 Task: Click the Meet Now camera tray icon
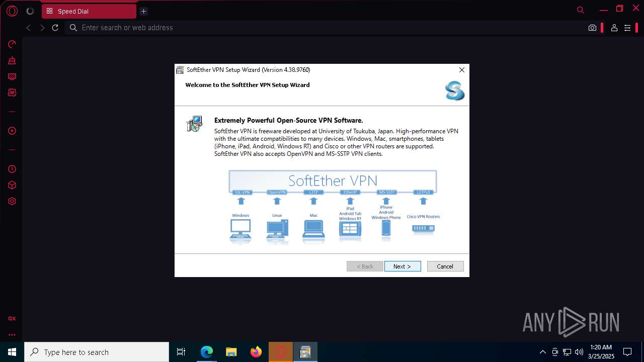(x=555, y=352)
